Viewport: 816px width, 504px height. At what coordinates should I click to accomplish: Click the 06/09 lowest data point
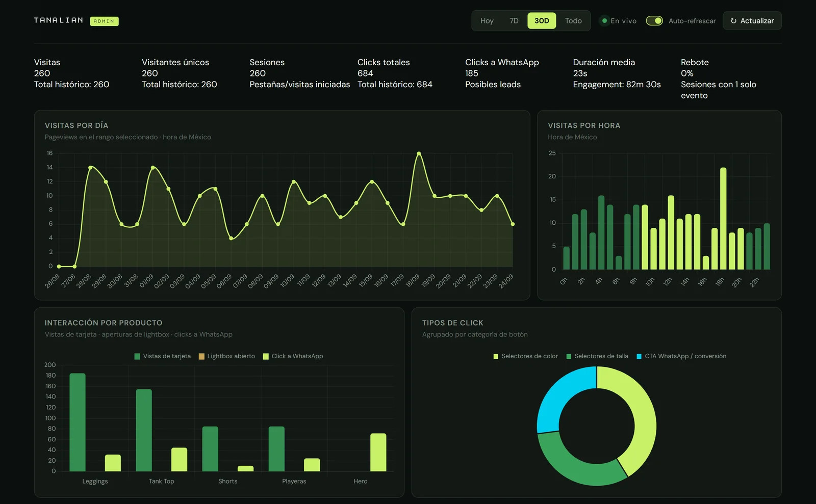231,238
